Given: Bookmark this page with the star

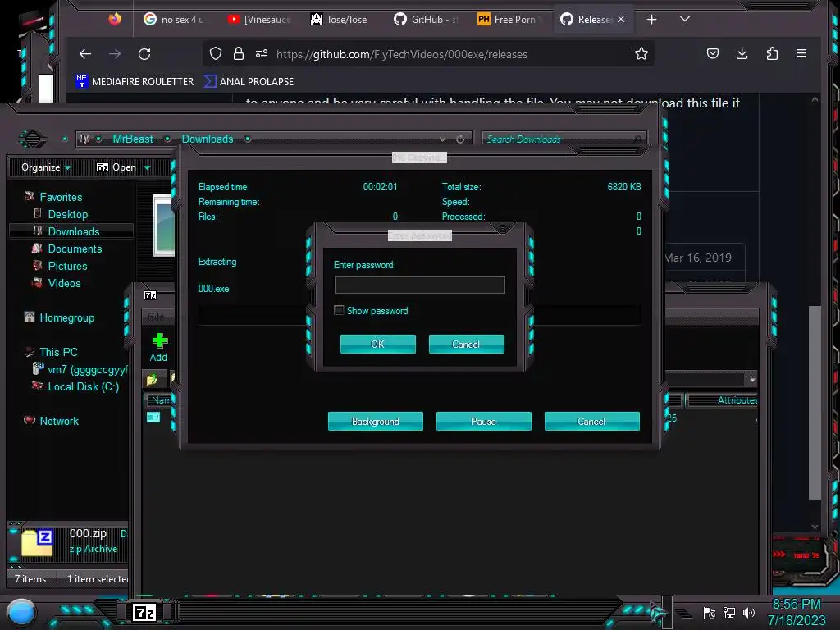Looking at the screenshot, I should (641, 53).
